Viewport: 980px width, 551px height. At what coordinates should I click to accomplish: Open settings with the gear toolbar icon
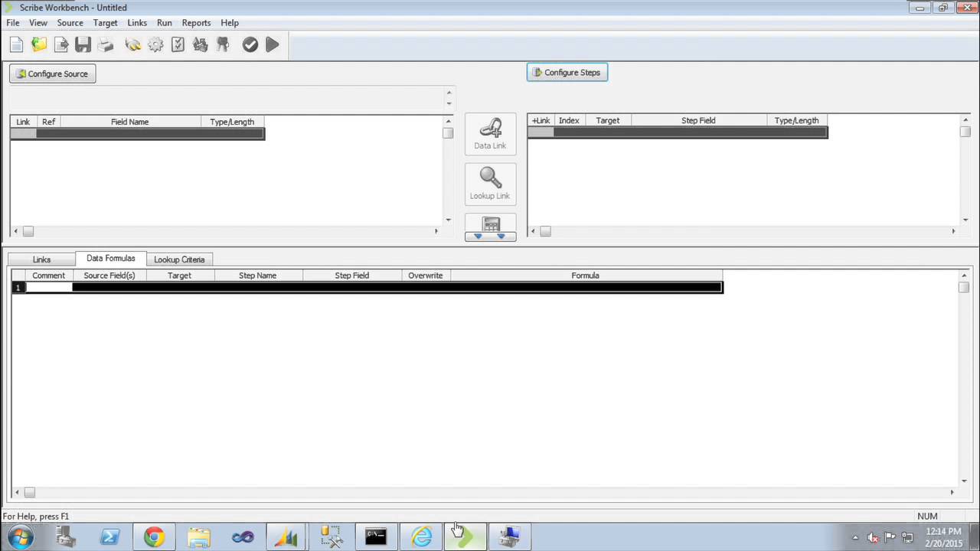(155, 45)
